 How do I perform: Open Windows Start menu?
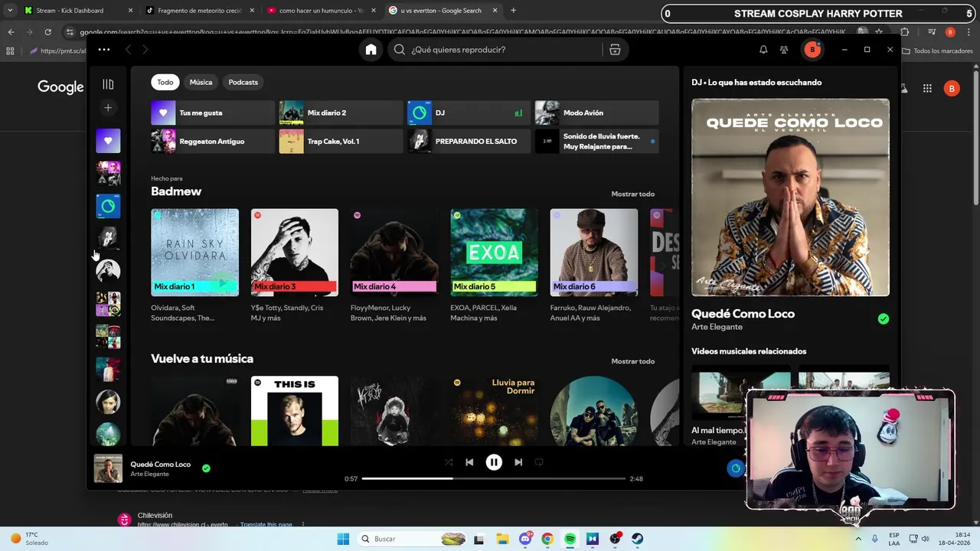(343, 539)
